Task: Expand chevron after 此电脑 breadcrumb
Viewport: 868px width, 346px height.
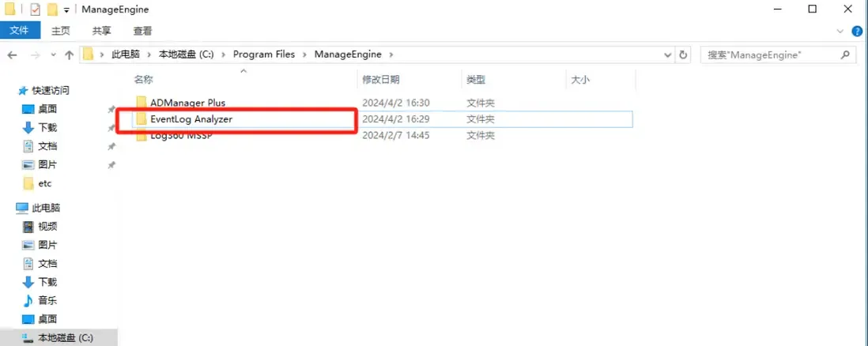Action: [x=149, y=55]
